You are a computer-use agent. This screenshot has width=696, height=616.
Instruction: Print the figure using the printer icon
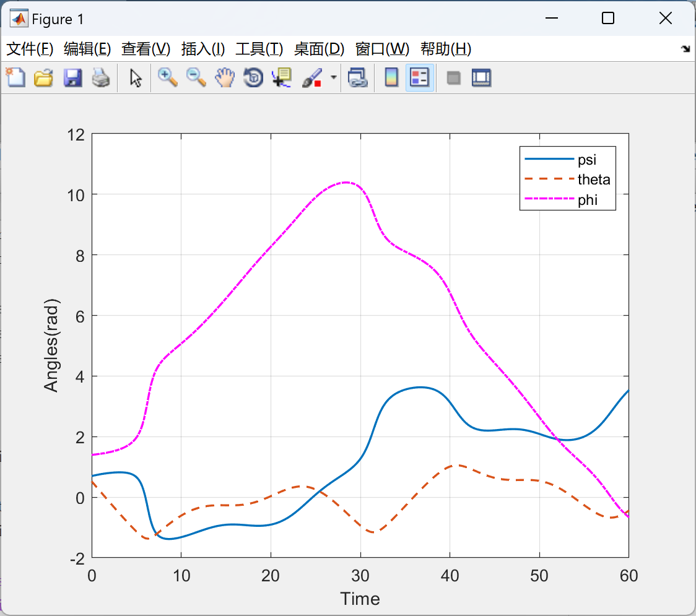tap(101, 77)
